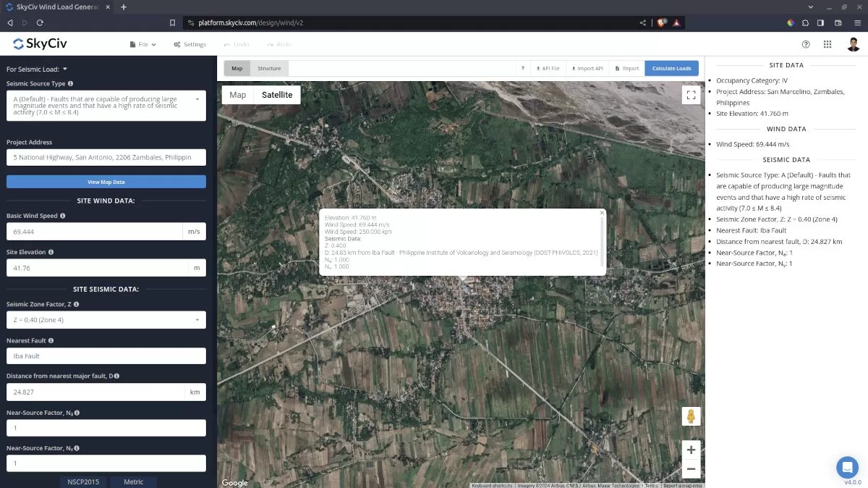Open the Settings gear menu
Screen dimensions: 868x488
click(190, 43)
